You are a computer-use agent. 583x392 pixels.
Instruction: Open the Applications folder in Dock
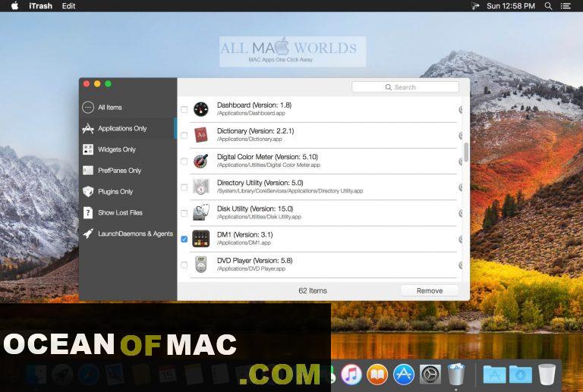(x=494, y=375)
